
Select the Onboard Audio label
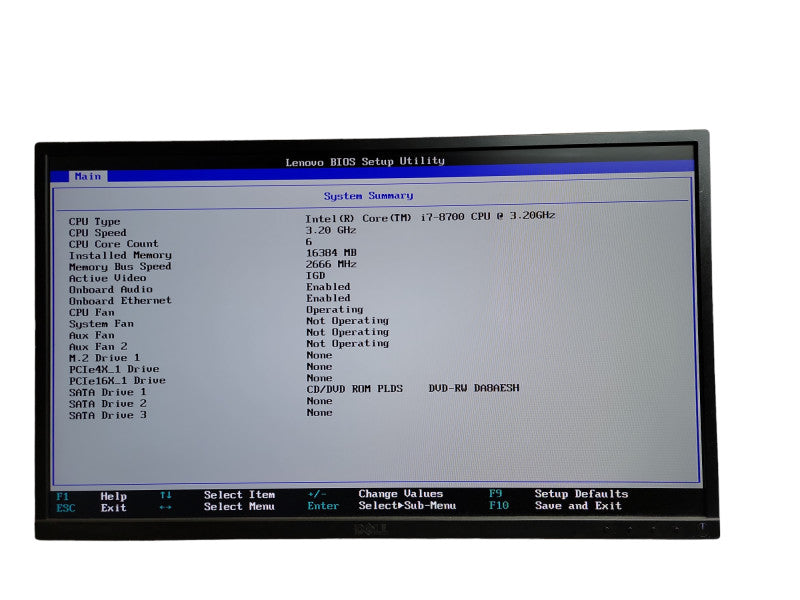pyautogui.click(x=111, y=289)
